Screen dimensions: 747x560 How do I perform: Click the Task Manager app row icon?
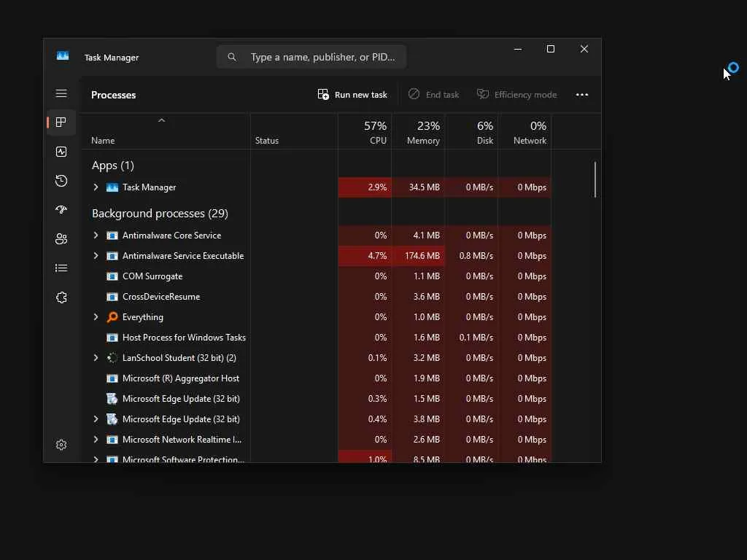[112, 187]
